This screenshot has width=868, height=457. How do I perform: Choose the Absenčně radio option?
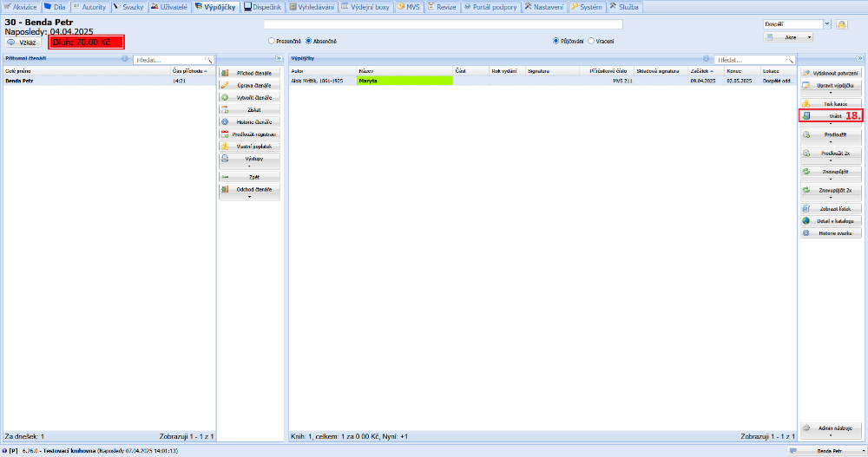click(307, 41)
